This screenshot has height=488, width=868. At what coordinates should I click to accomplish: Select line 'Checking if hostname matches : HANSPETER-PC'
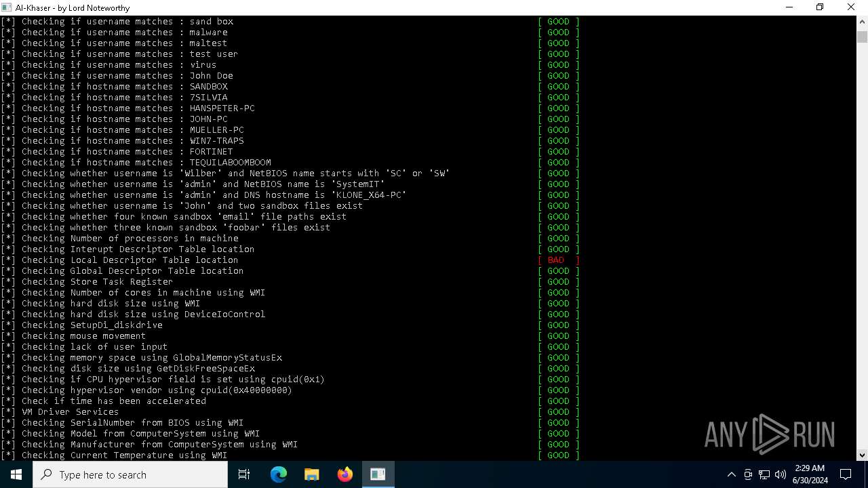tap(127, 108)
